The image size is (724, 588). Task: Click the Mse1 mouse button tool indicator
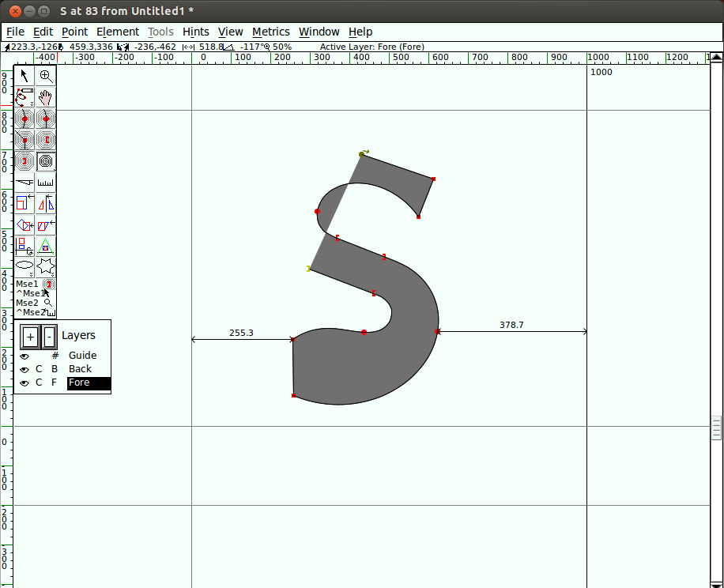coord(36,284)
